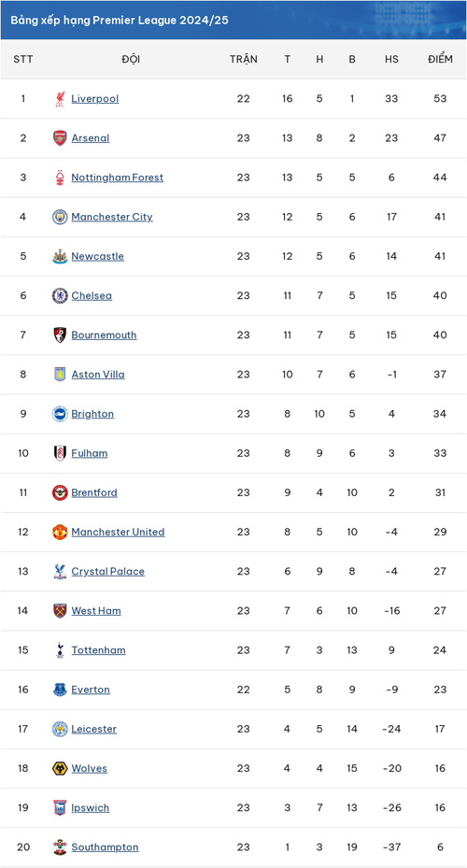This screenshot has width=467, height=868.
Task: Open the Everton team link
Action: pos(91,690)
